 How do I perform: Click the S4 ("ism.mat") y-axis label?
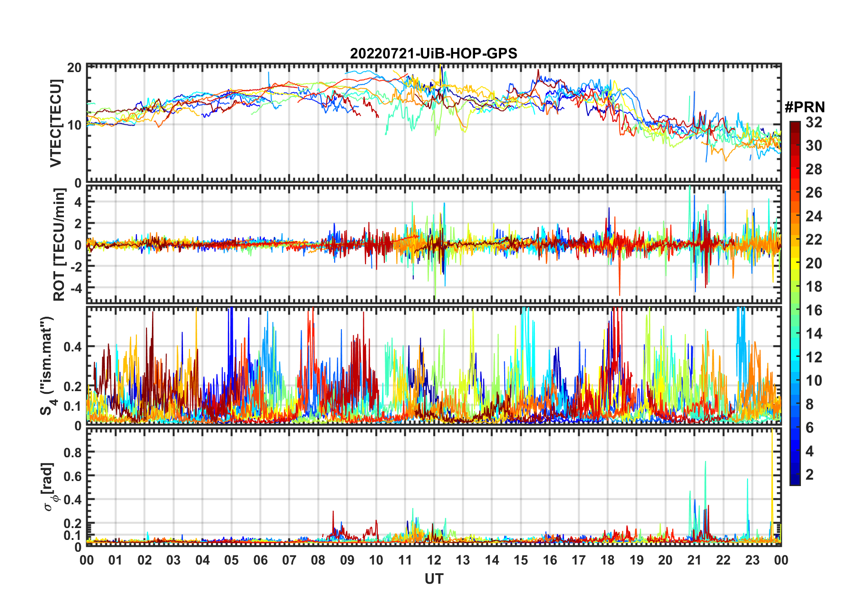(x=47, y=365)
